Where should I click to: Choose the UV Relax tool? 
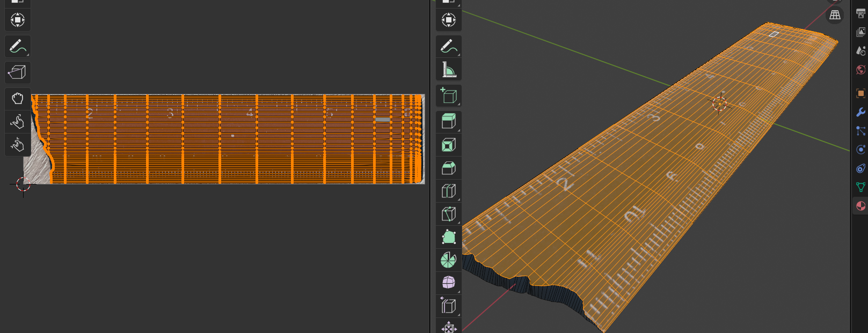(x=17, y=122)
